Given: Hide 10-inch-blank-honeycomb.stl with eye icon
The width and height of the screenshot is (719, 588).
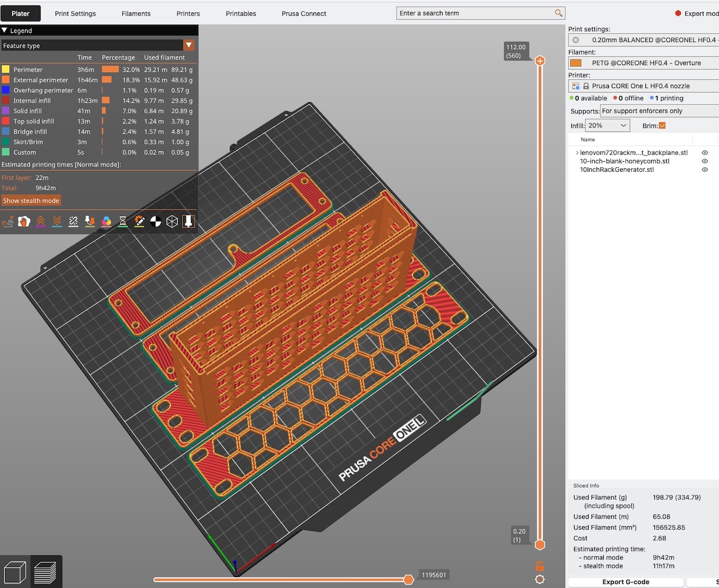Looking at the screenshot, I should 704,161.
